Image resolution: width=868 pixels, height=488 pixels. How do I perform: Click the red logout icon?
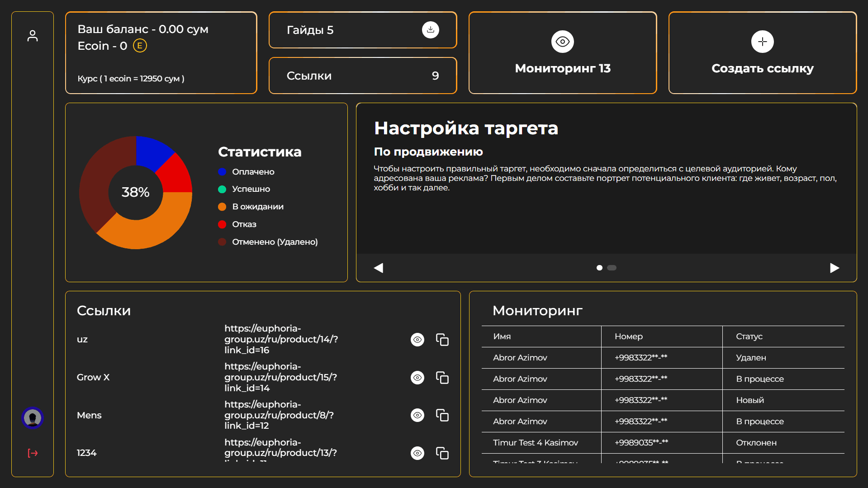(x=33, y=453)
